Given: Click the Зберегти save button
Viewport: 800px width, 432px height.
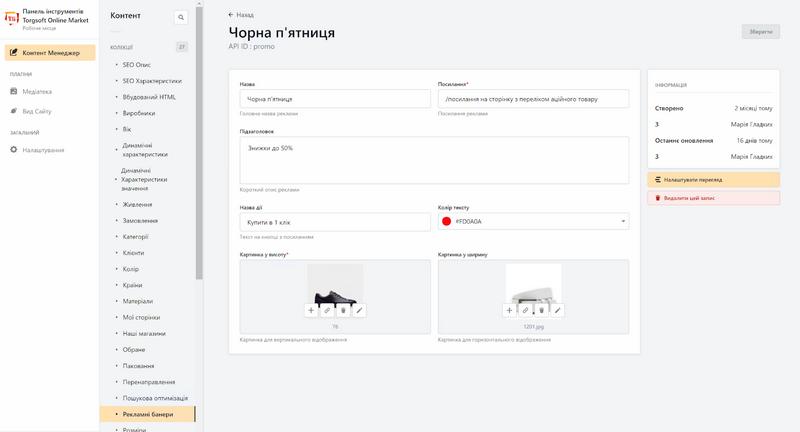Looking at the screenshot, I should click(761, 32).
